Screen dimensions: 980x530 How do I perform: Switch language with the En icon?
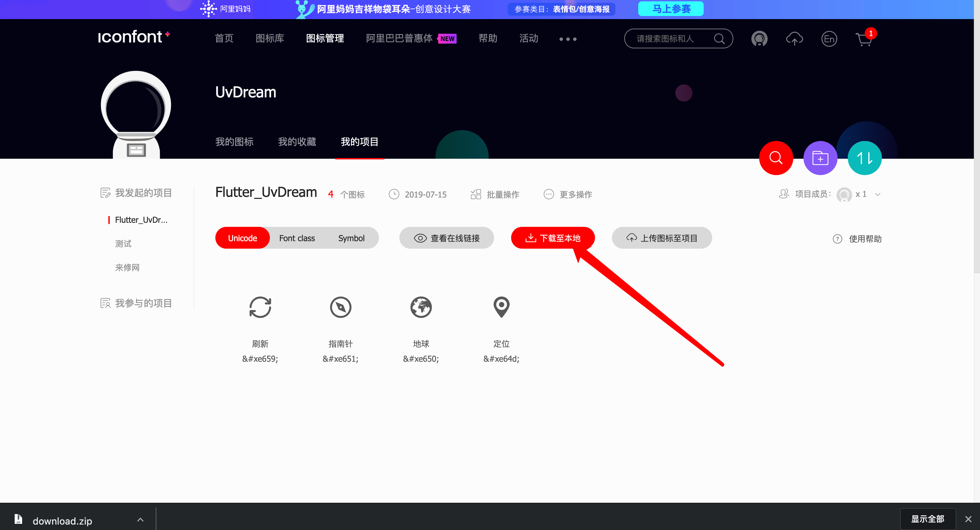click(829, 39)
